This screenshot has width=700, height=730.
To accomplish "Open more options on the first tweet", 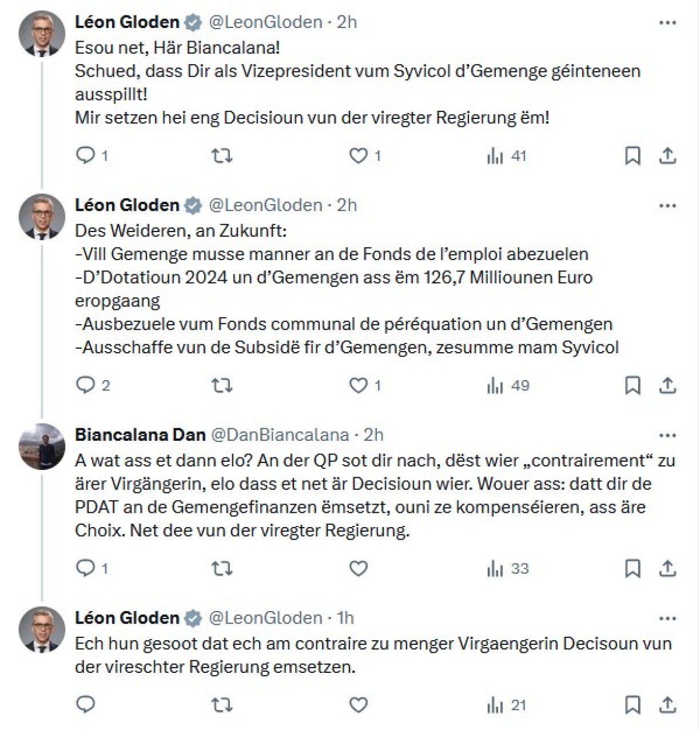I will (x=667, y=23).
